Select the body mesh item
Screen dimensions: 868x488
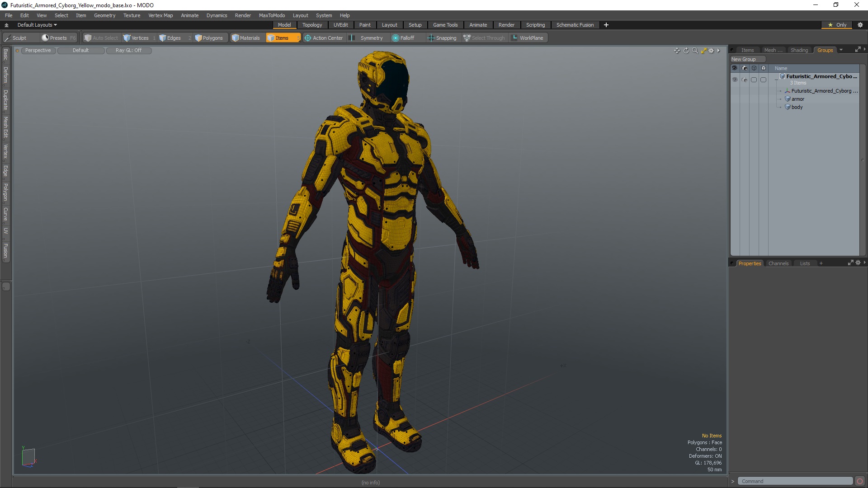797,107
